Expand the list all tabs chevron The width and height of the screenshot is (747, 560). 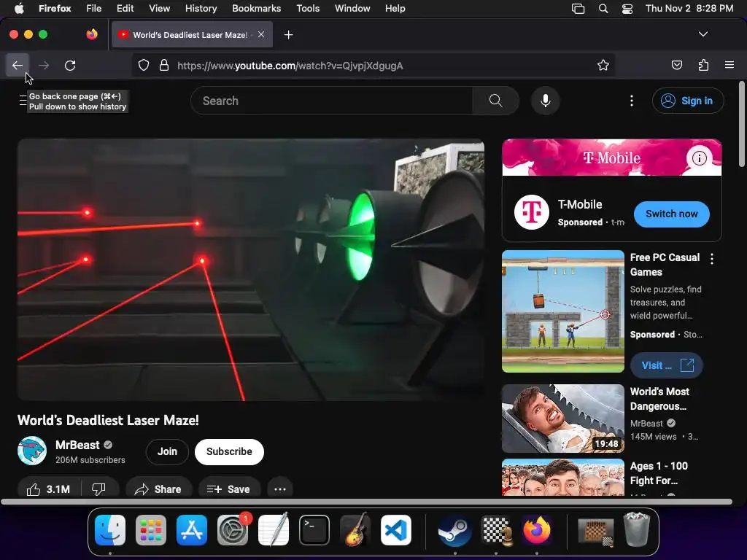point(703,34)
